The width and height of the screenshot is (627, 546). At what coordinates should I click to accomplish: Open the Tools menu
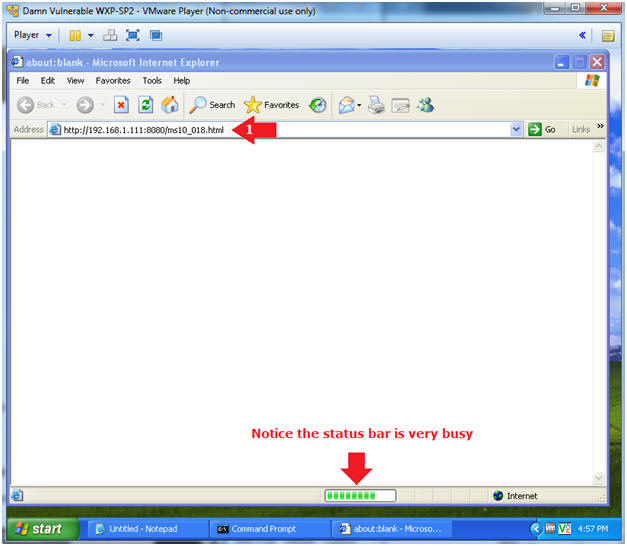tap(152, 81)
